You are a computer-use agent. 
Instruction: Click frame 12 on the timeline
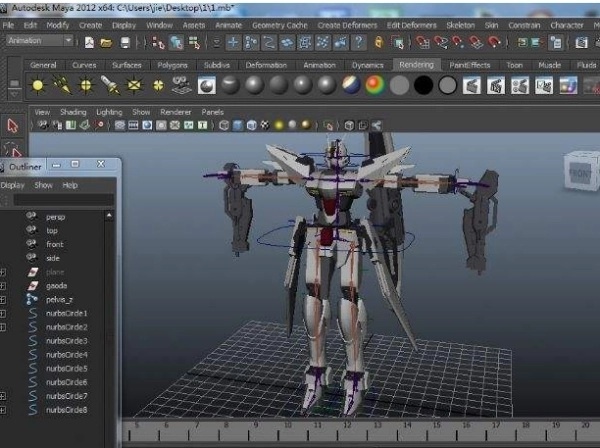click(x=347, y=430)
